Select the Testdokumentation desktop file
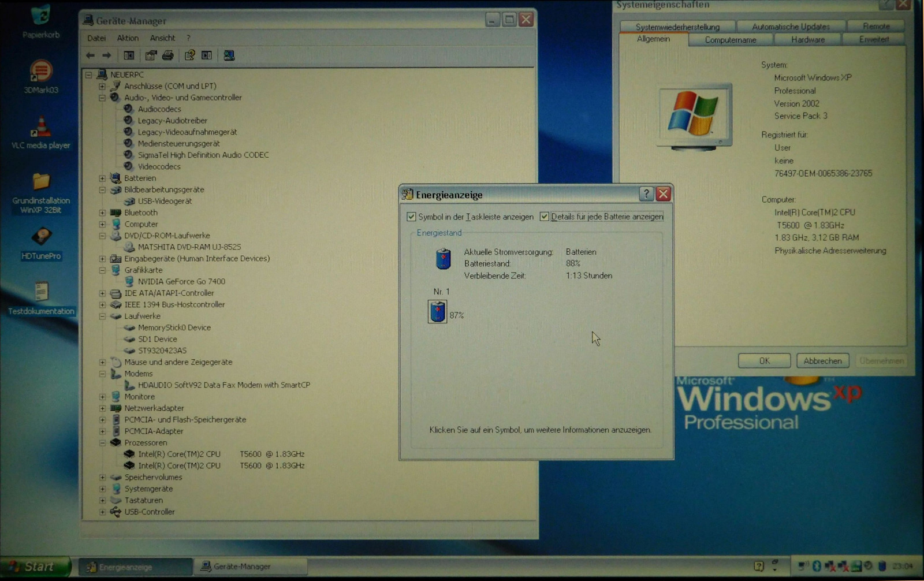This screenshot has width=924, height=581. (x=41, y=298)
